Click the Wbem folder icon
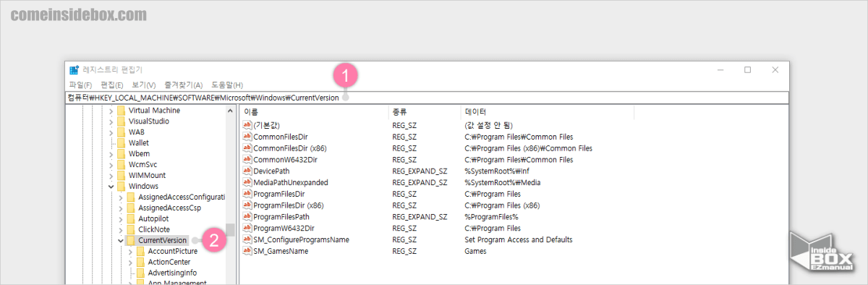 point(121,154)
